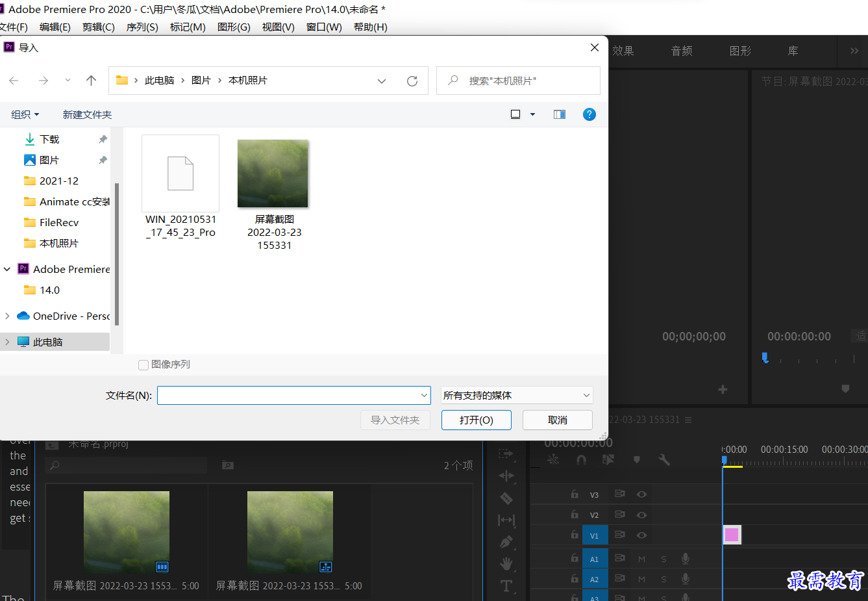868x601 pixels.
Task: Click project panel folder-up icon
Action: pyautogui.click(x=52, y=444)
